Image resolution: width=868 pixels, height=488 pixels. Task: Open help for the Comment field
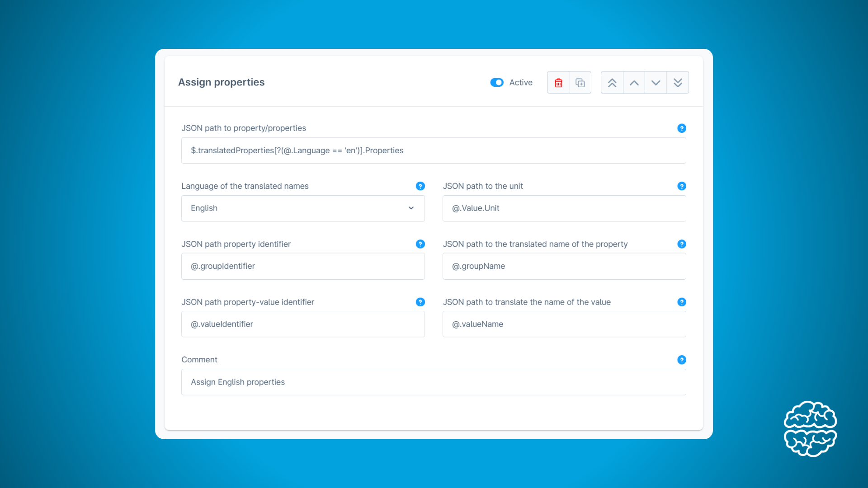pyautogui.click(x=682, y=360)
